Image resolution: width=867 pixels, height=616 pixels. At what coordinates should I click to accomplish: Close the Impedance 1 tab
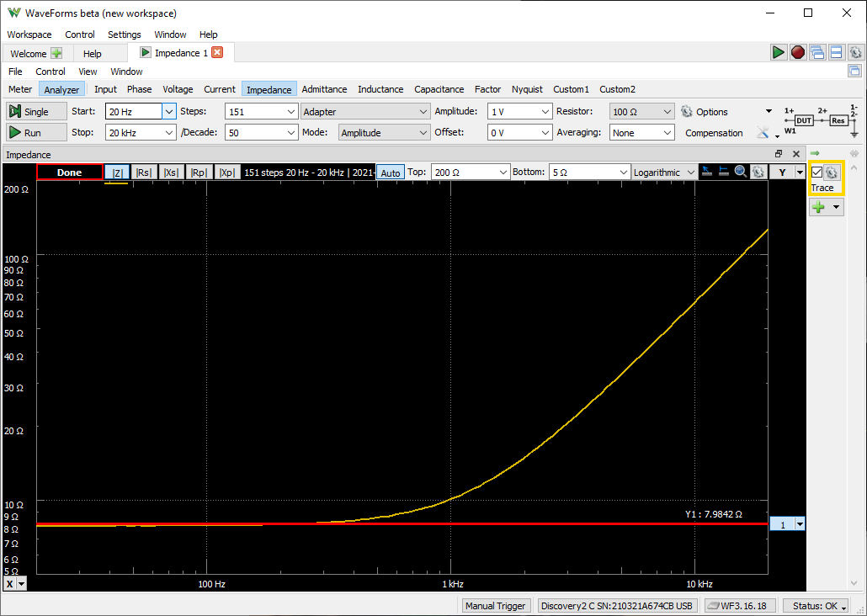[217, 52]
